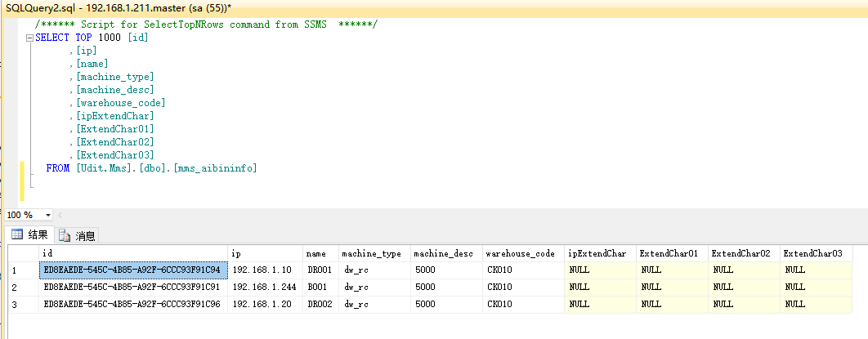Select the 'machine_type' column header

click(x=373, y=254)
